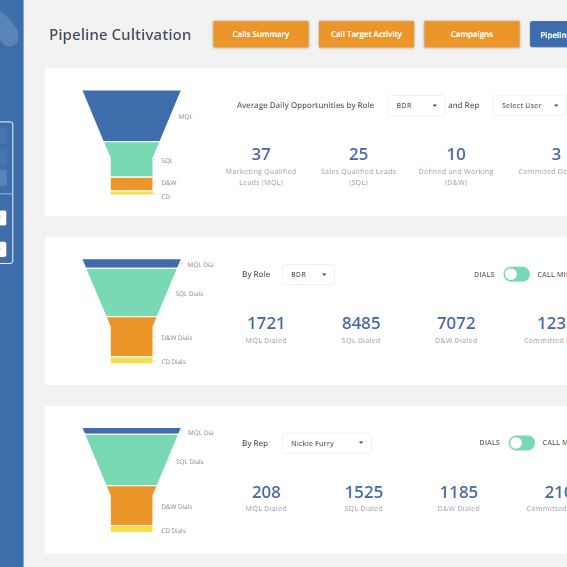Click yellow CD Dials segment in By Rep funnel
This screenshot has height=567, width=567.
pyautogui.click(x=132, y=529)
